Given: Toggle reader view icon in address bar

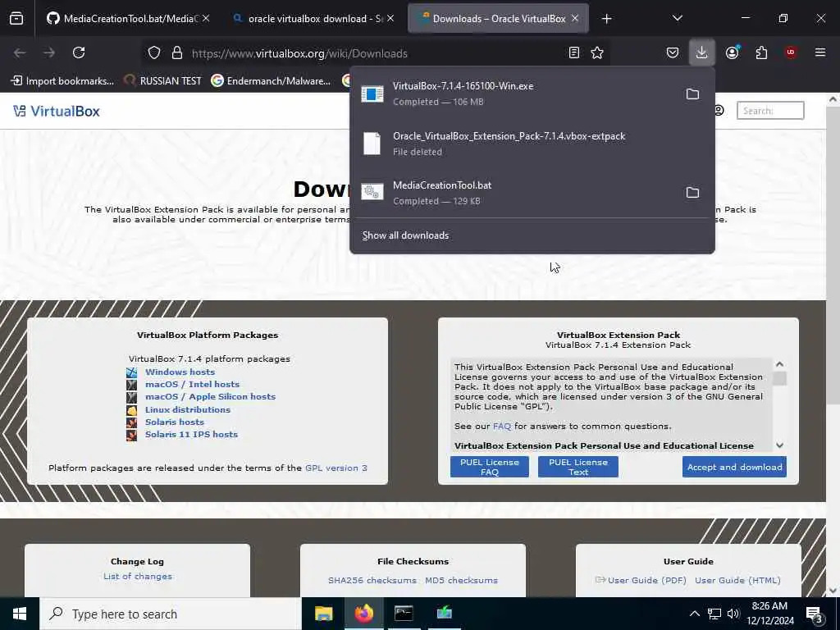Looking at the screenshot, I should pyautogui.click(x=573, y=52).
